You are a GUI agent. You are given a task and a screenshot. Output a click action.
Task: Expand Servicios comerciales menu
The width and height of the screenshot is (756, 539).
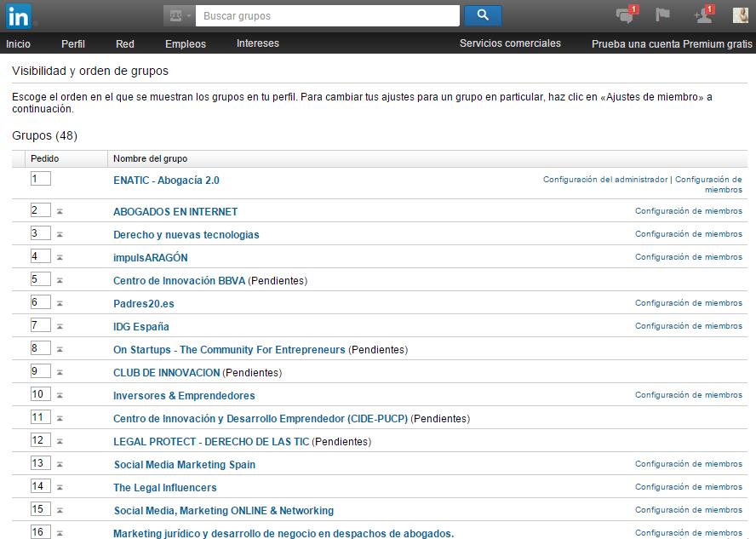[510, 43]
